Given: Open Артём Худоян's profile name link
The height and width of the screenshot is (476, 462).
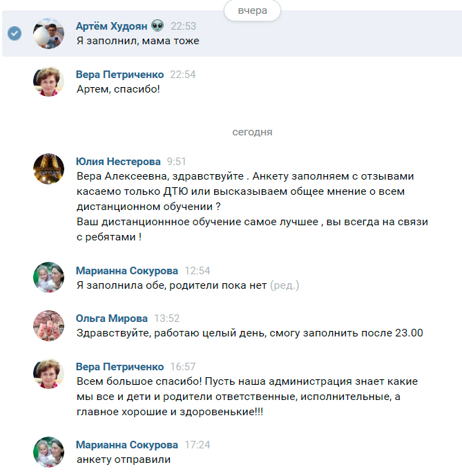Looking at the screenshot, I should click(x=111, y=26).
